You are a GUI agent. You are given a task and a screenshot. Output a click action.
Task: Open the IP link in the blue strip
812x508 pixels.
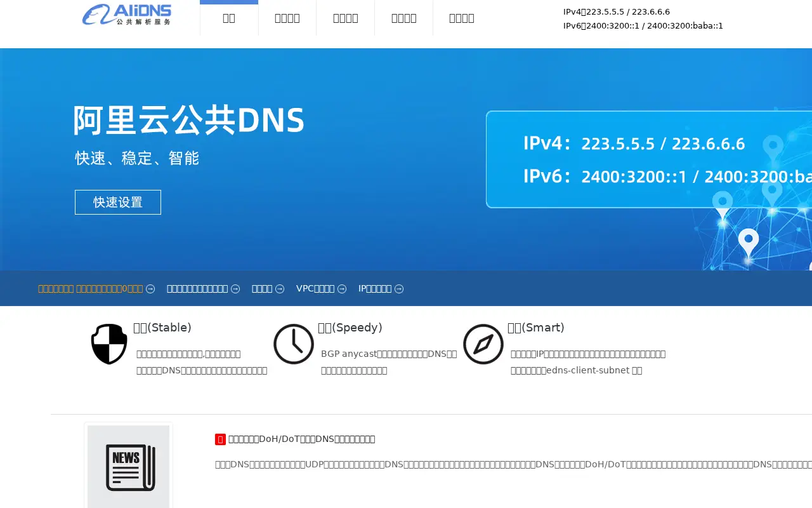pos(375,288)
